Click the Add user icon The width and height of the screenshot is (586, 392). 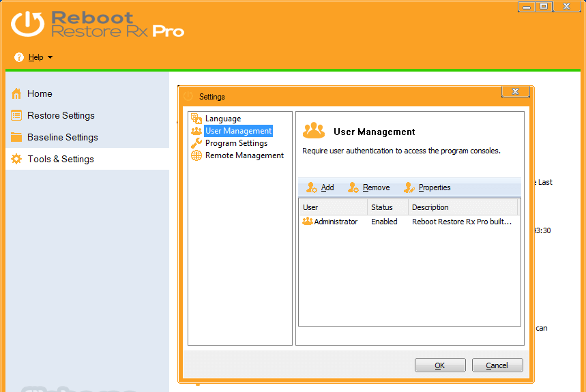pos(311,187)
